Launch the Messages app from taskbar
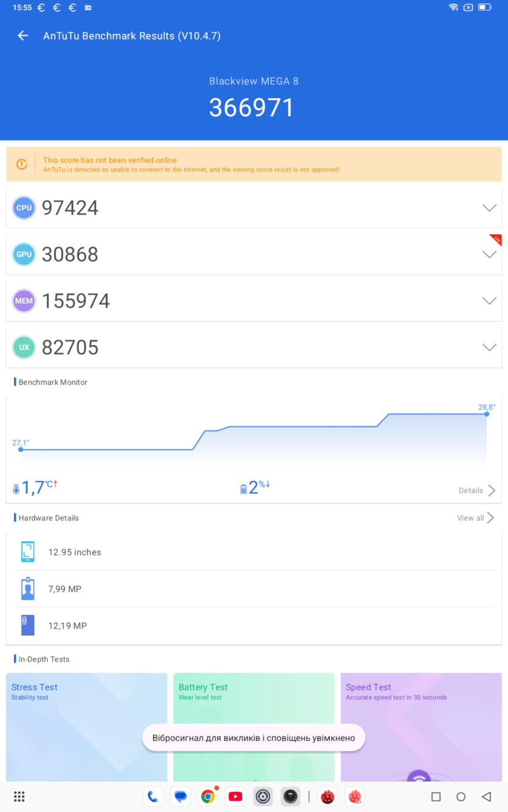 tap(180, 796)
